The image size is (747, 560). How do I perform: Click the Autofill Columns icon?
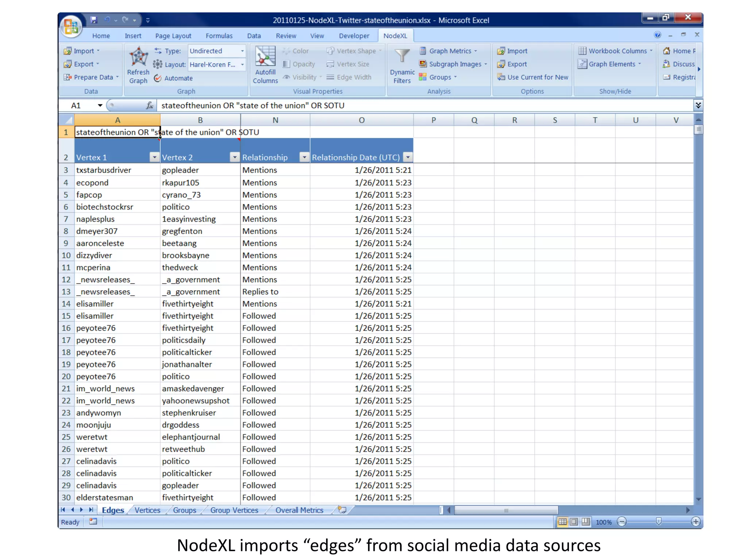pos(265,57)
